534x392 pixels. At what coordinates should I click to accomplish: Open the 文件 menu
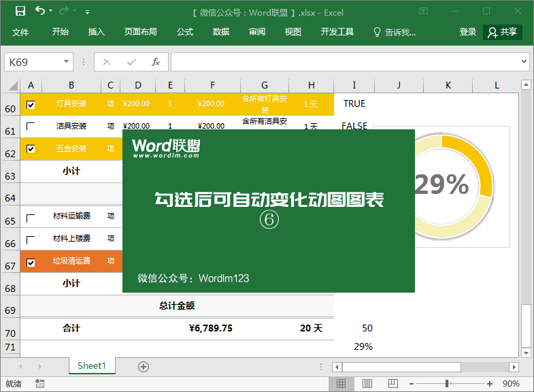pos(20,33)
